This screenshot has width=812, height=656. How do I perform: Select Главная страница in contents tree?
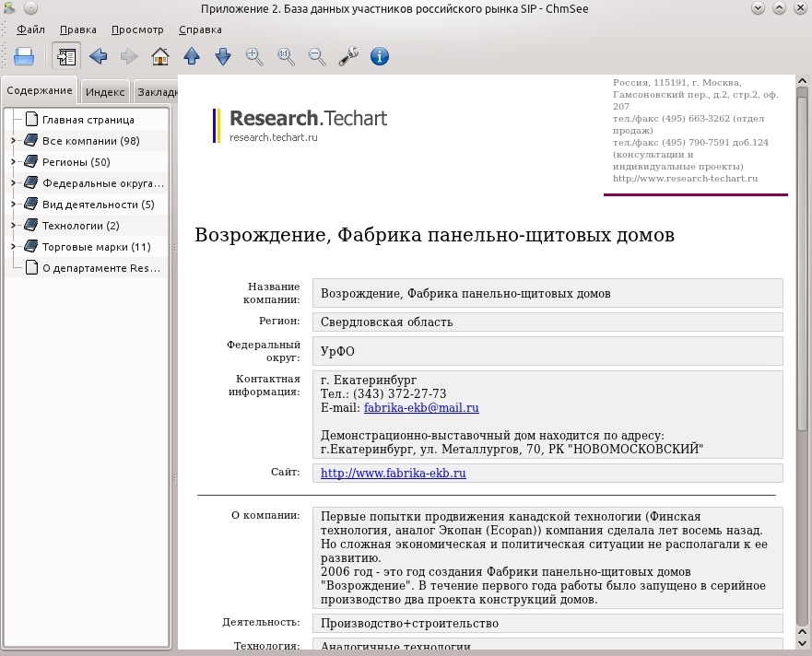[88, 120]
